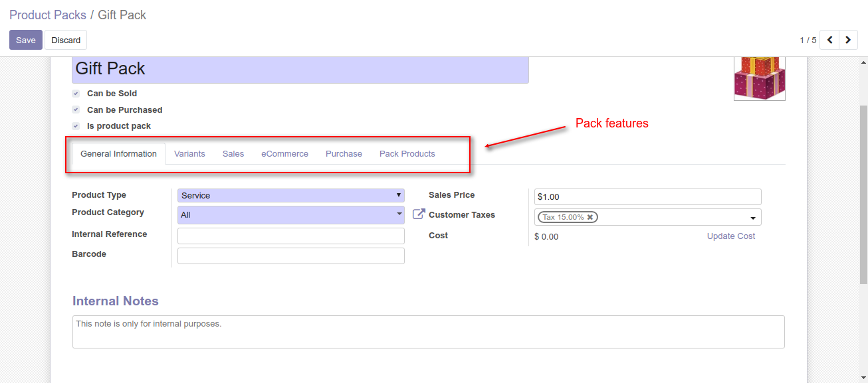Click the gift pack product image
This screenshot has width=868, height=383.
click(x=759, y=78)
